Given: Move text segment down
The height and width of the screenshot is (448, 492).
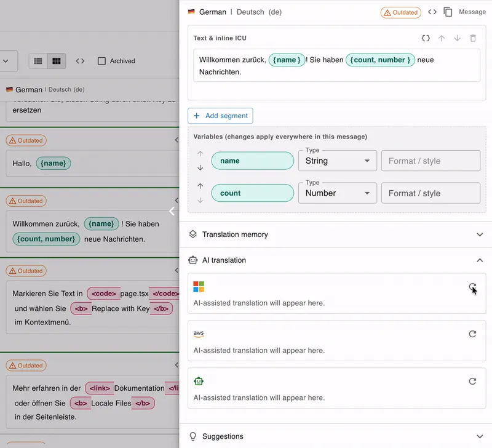Looking at the screenshot, I should pyautogui.click(x=457, y=38).
